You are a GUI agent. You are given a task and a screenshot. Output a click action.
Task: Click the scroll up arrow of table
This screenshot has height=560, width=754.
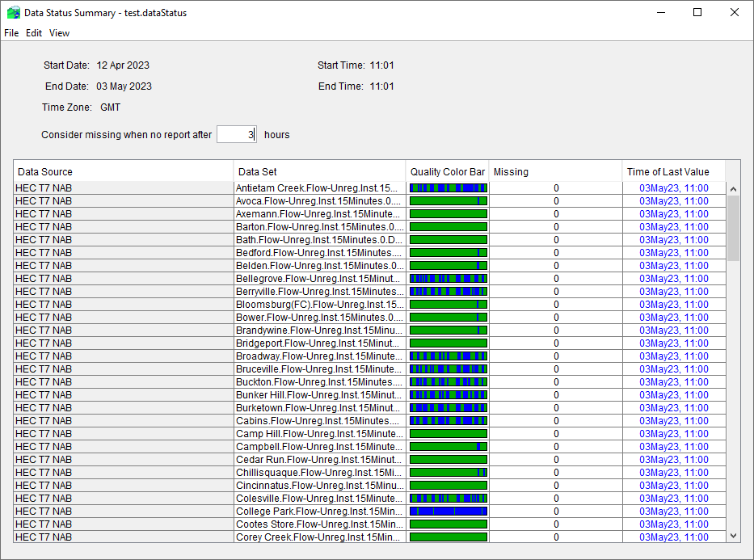point(733,190)
